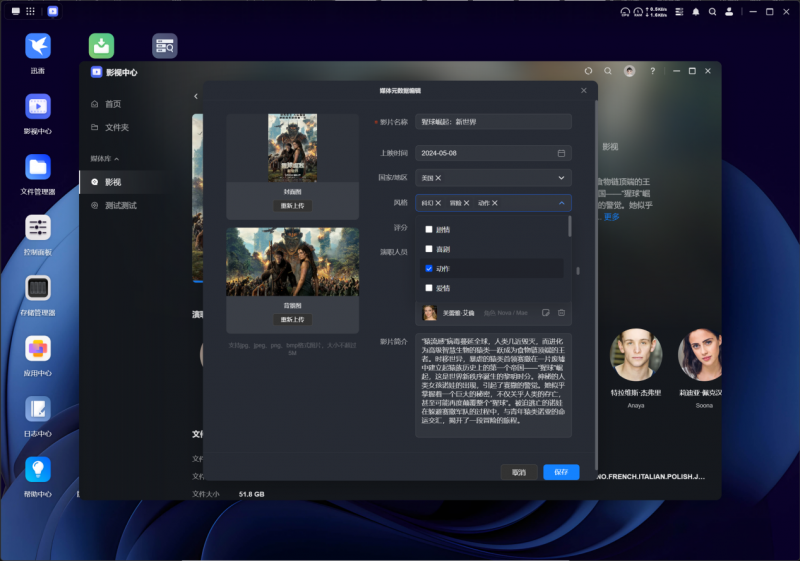
Task: Remove the 冒险 tag from 风格
Action: (466, 203)
